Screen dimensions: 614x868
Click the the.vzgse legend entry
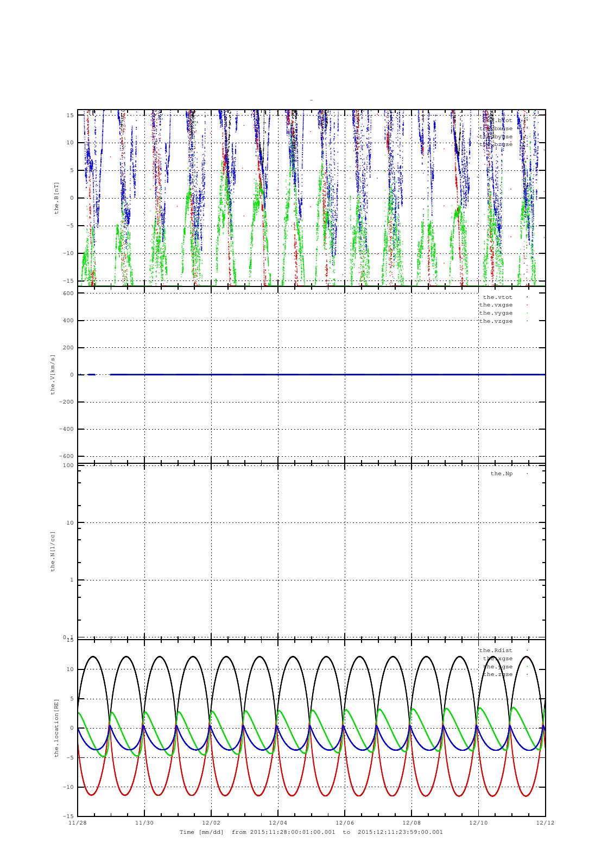496,321
